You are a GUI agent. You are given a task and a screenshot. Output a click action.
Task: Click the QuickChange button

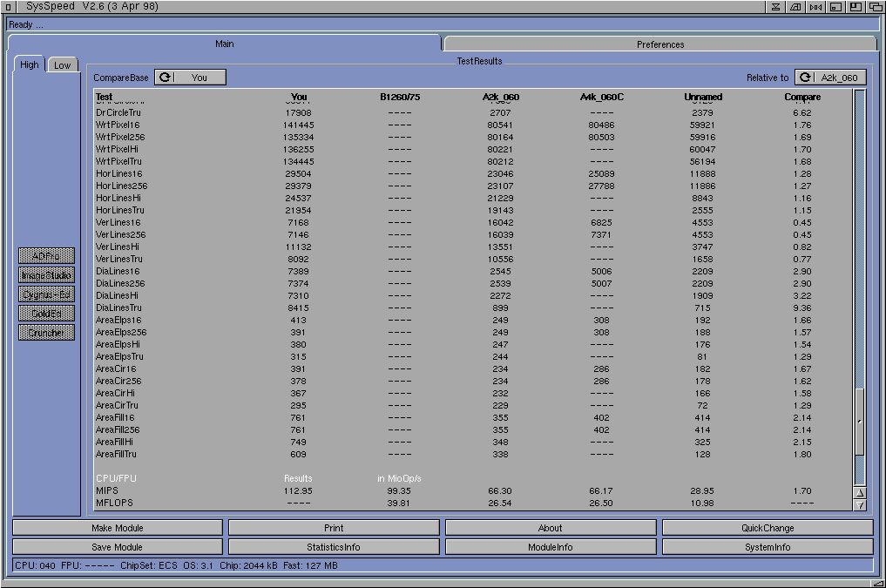(x=768, y=528)
